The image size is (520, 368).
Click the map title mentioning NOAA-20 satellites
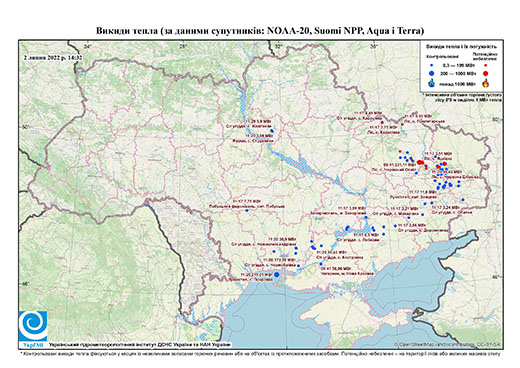tap(260, 31)
